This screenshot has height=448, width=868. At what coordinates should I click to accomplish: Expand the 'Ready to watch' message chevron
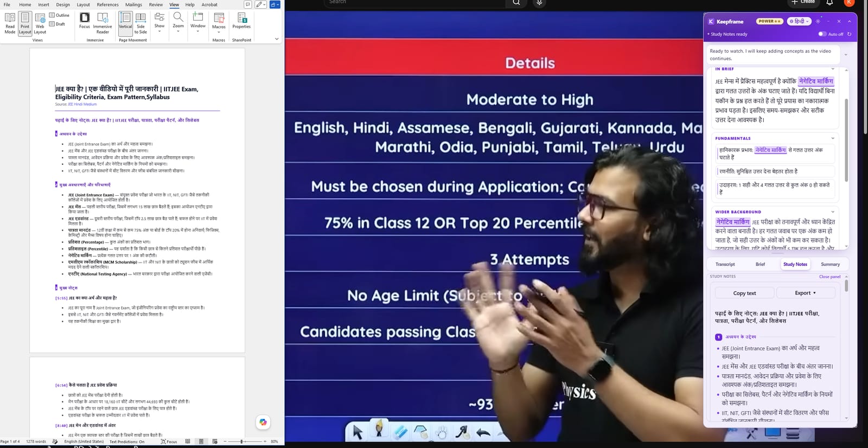click(x=846, y=55)
